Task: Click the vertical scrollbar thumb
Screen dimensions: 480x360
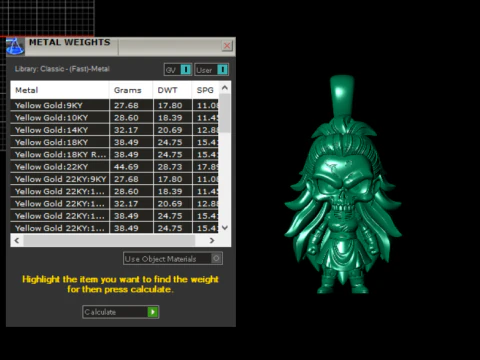Action: coord(225,113)
